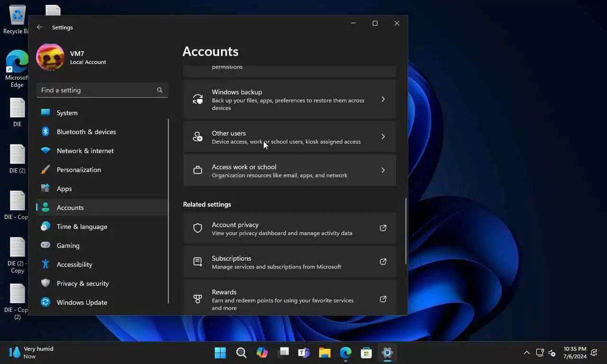Click the VM7 profile avatar picture

coord(50,57)
